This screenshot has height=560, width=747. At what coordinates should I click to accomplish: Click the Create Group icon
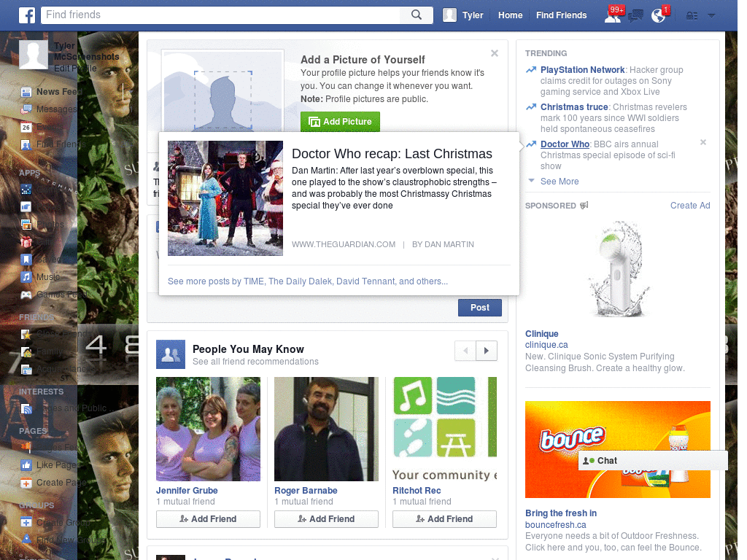[26, 522]
